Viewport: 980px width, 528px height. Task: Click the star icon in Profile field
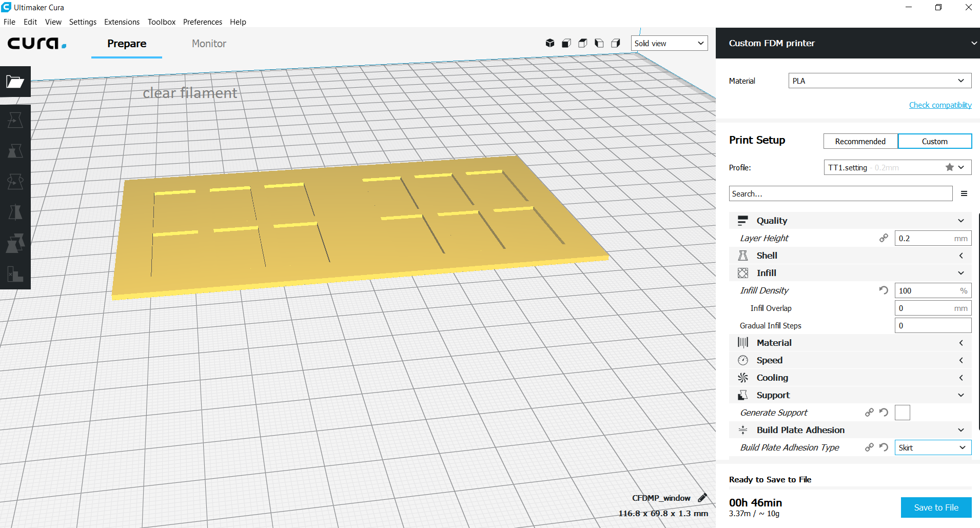click(950, 167)
